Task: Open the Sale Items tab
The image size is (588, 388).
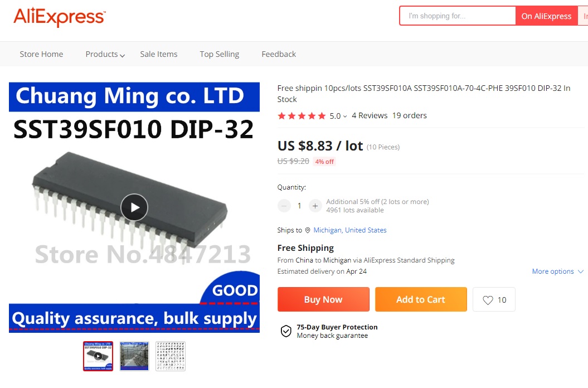Action: coord(159,54)
